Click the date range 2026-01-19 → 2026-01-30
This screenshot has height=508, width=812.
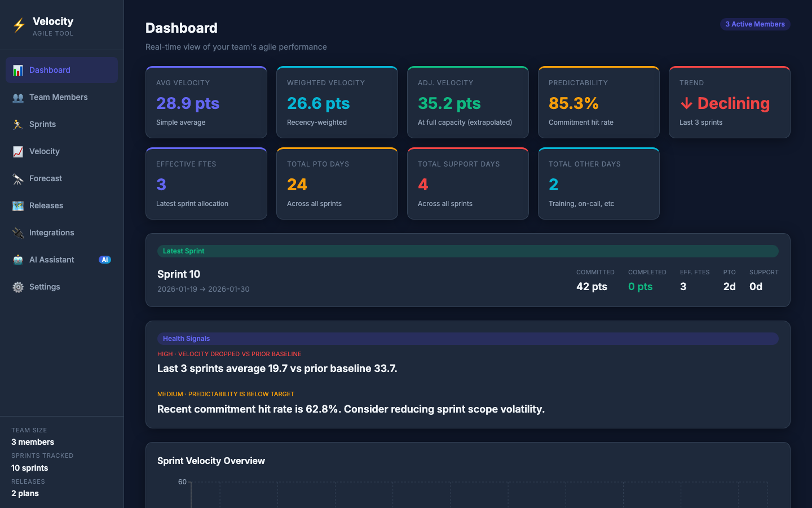(204, 289)
